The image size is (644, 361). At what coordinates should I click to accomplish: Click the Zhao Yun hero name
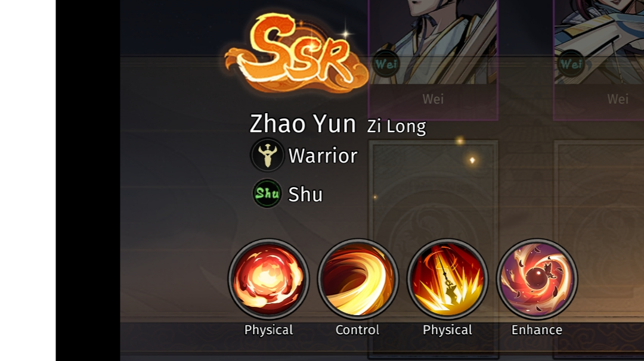point(303,123)
